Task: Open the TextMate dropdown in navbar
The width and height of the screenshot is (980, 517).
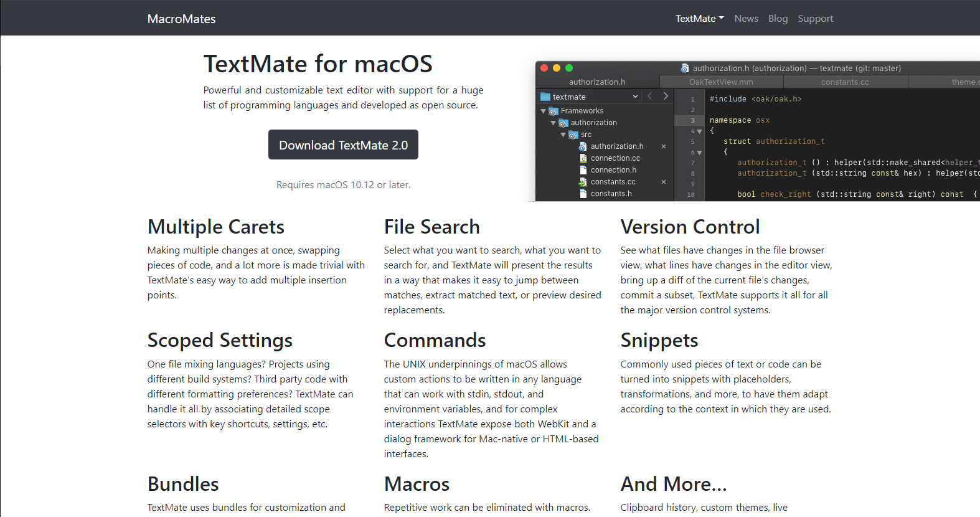Action: click(700, 19)
